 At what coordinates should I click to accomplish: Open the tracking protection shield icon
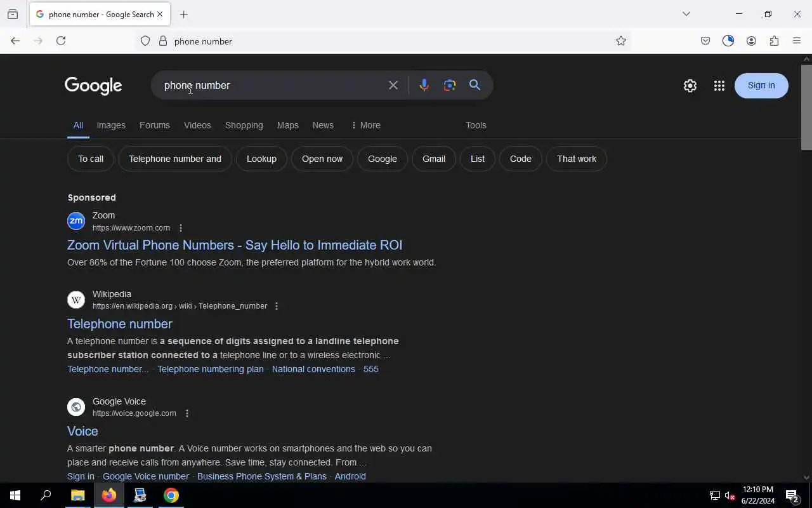point(145,41)
